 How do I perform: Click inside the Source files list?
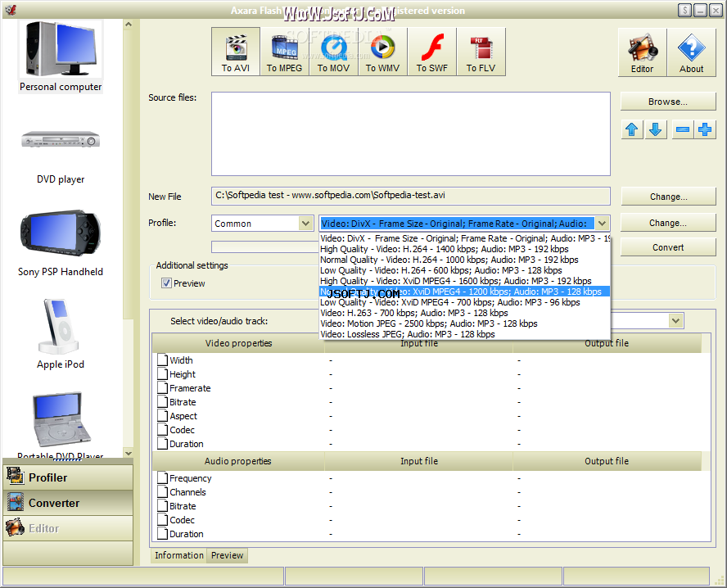pyautogui.click(x=411, y=133)
